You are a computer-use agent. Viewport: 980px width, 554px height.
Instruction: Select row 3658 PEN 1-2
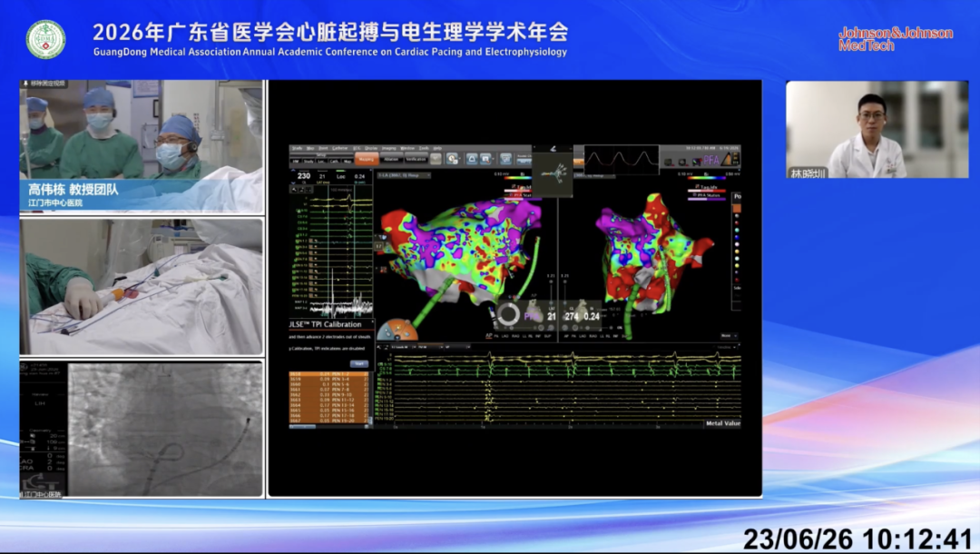328,374
